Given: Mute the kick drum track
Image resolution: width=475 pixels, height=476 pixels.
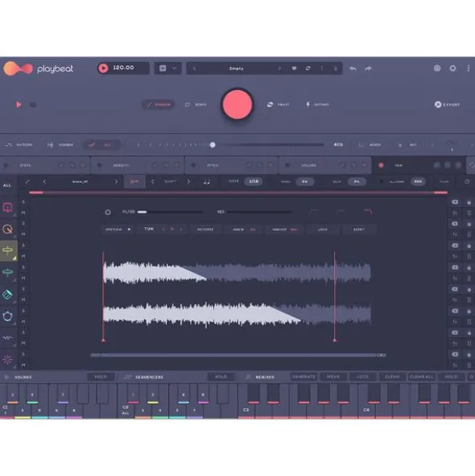Looking at the screenshot, I should pyautogui.click(x=23, y=213).
